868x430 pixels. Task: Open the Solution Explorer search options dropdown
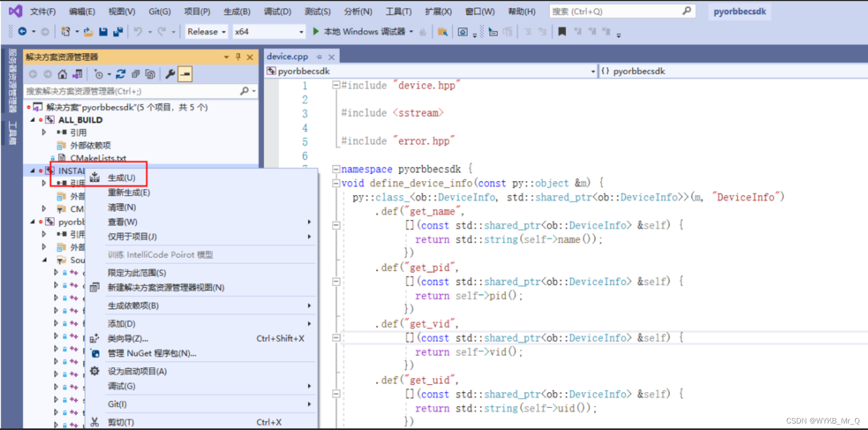coord(254,91)
